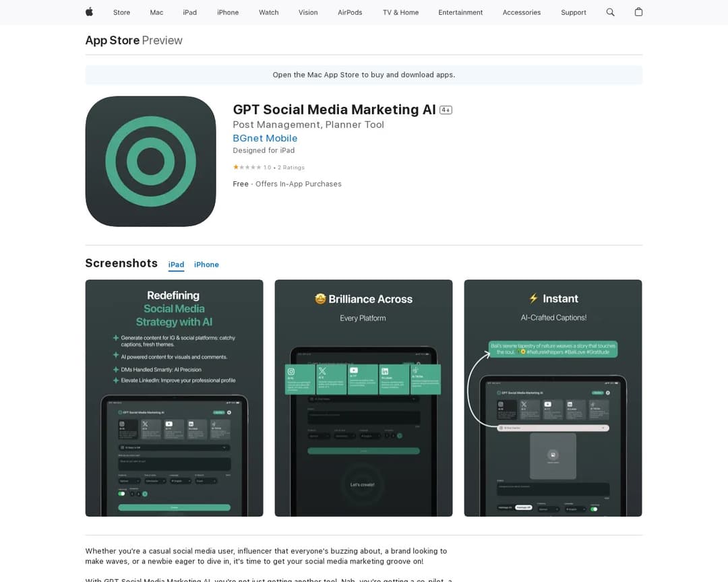Open App Store search with the magnifier icon

(x=610, y=12)
